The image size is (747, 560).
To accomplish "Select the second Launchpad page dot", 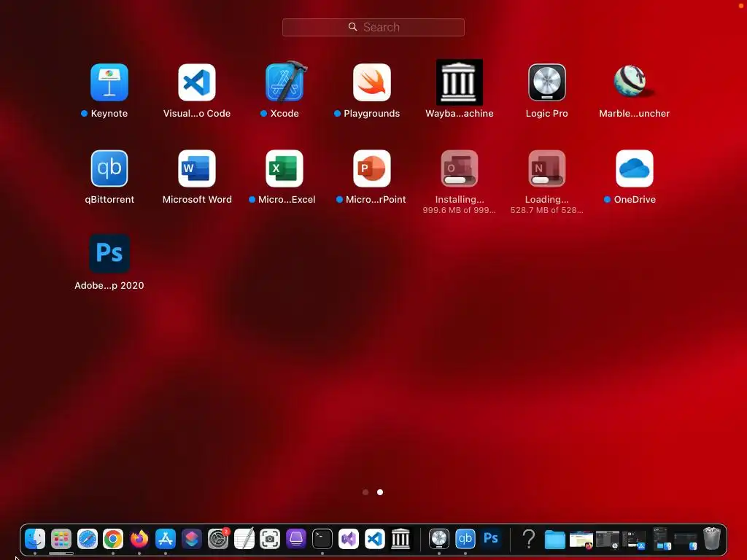I will [379, 492].
